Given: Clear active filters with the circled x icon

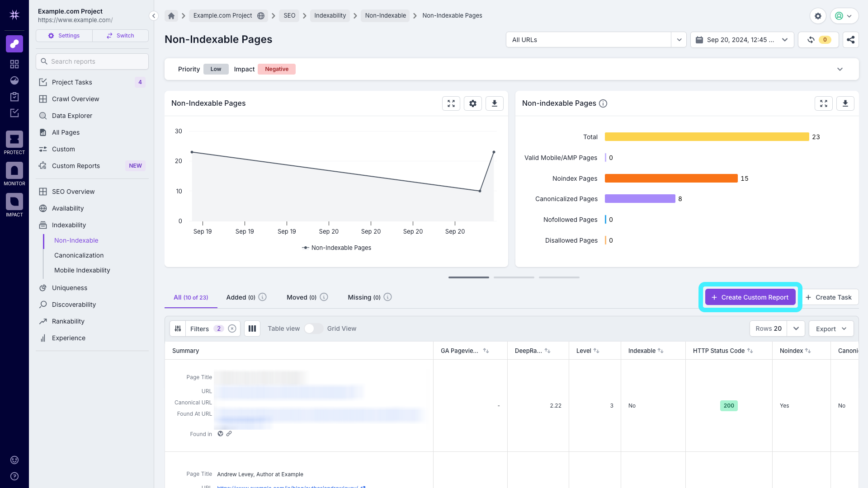Looking at the screenshot, I should 232,328.
